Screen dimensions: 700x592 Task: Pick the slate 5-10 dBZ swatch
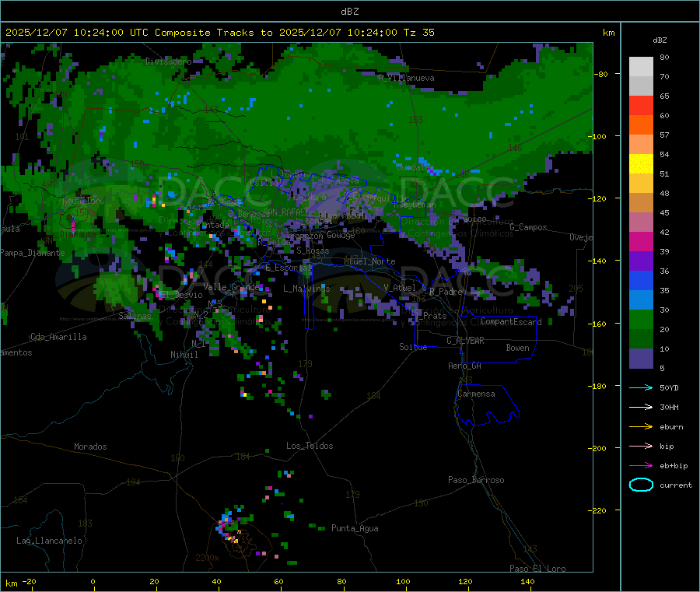(641, 359)
